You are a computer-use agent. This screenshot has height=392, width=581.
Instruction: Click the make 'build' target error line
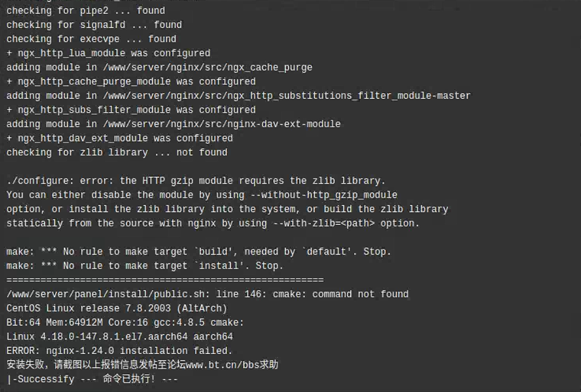point(198,251)
